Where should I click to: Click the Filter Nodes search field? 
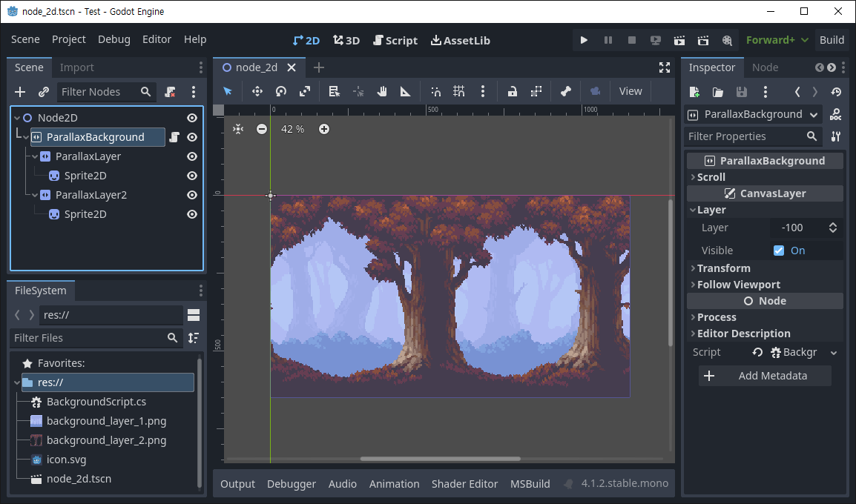click(107, 92)
